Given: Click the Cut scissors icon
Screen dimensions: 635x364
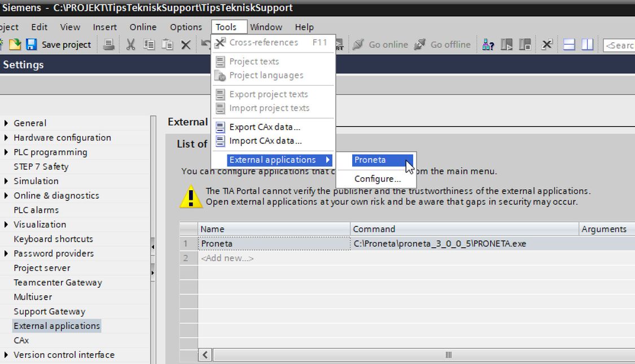Looking at the screenshot, I should [x=130, y=44].
